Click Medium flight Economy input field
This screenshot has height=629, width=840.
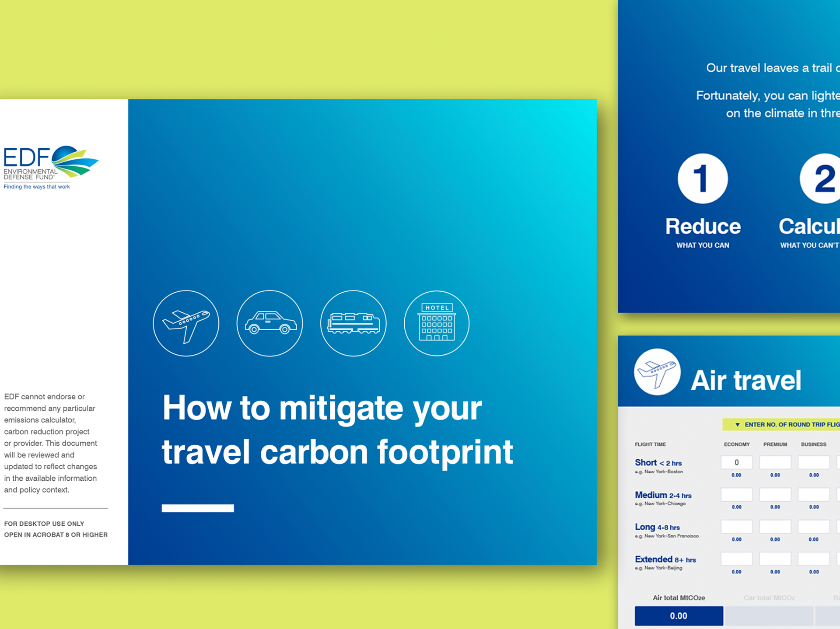pos(737,495)
